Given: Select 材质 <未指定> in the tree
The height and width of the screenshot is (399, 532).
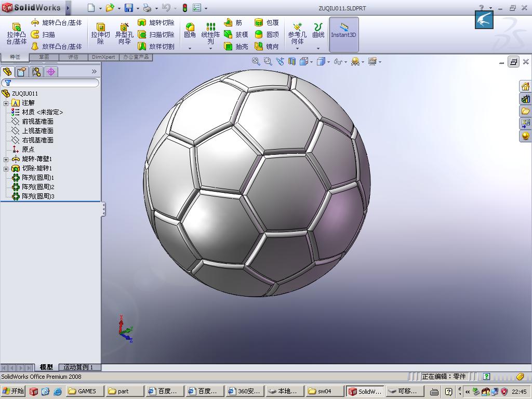Looking at the screenshot, I should tap(37, 112).
